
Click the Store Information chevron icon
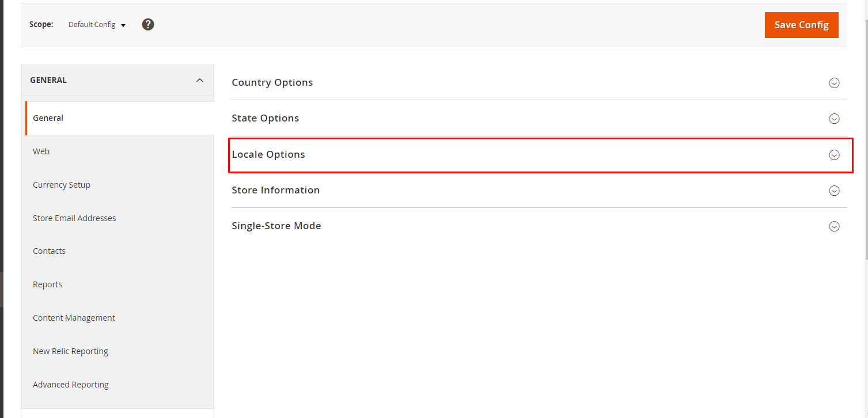pyautogui.click(x=834, y=191)
